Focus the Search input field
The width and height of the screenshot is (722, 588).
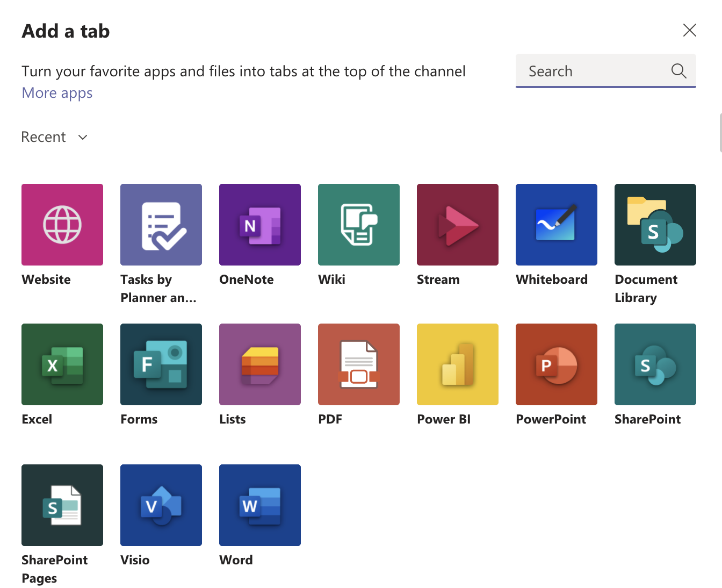[606, 71]
